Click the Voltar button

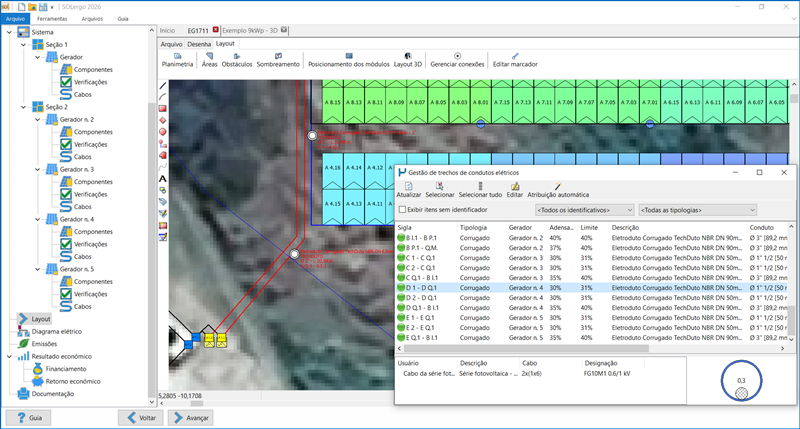point(140,417)
